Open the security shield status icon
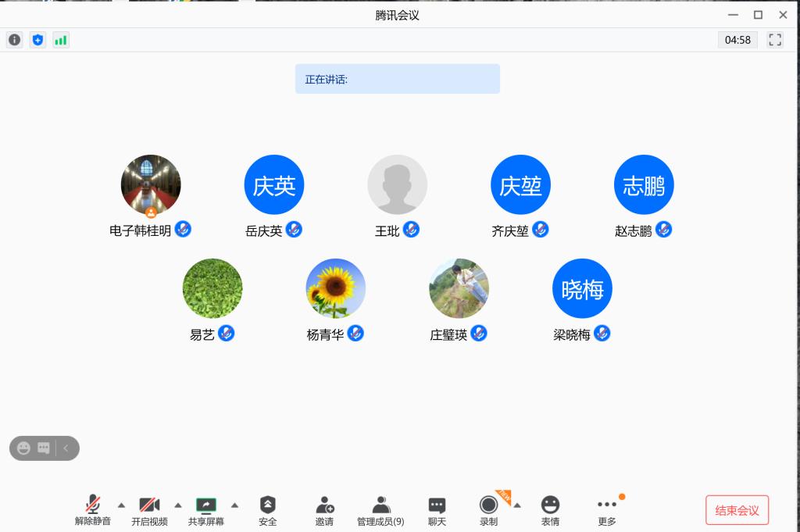 (37, 40)
